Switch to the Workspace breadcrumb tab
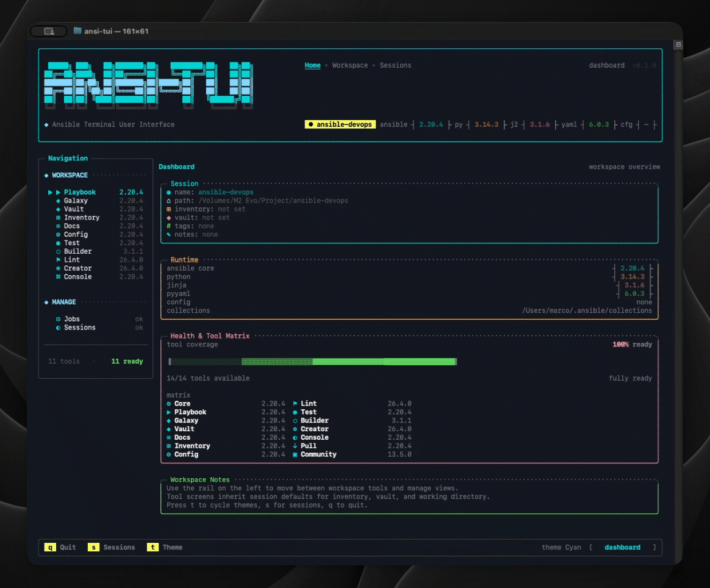The width and height of the screenshot is (710, 588). (350, 65)
